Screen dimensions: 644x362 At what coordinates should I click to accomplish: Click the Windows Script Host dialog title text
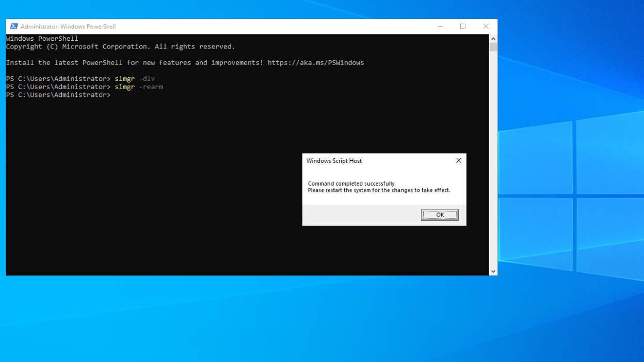pos(333,161)
